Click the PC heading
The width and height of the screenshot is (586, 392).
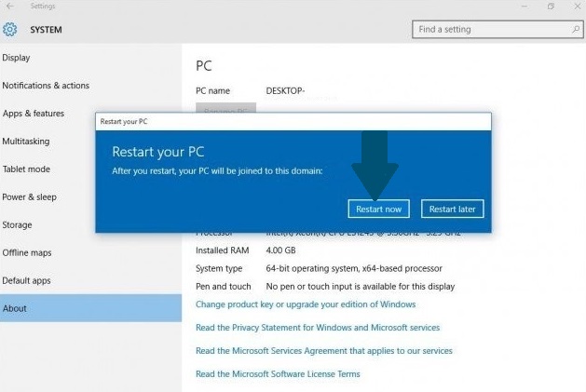(x=204, y=66)
